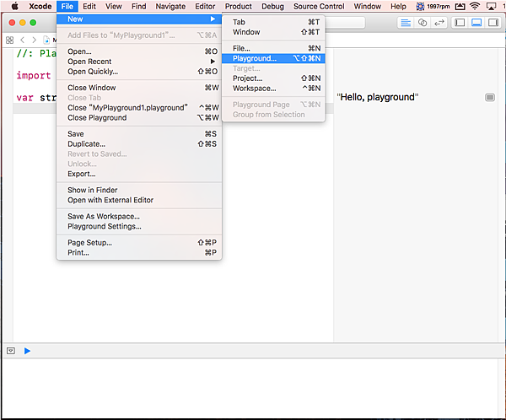This screenshot has width=506, height=420.
Task: Select the Assistant editor icon
Action: tap(423, 23)
